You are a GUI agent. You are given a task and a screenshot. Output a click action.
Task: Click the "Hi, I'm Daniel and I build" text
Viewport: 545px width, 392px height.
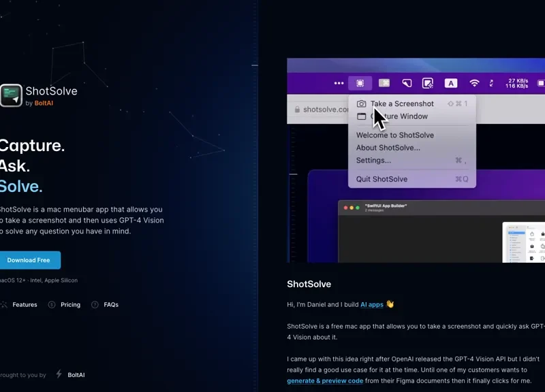[322, 304]
